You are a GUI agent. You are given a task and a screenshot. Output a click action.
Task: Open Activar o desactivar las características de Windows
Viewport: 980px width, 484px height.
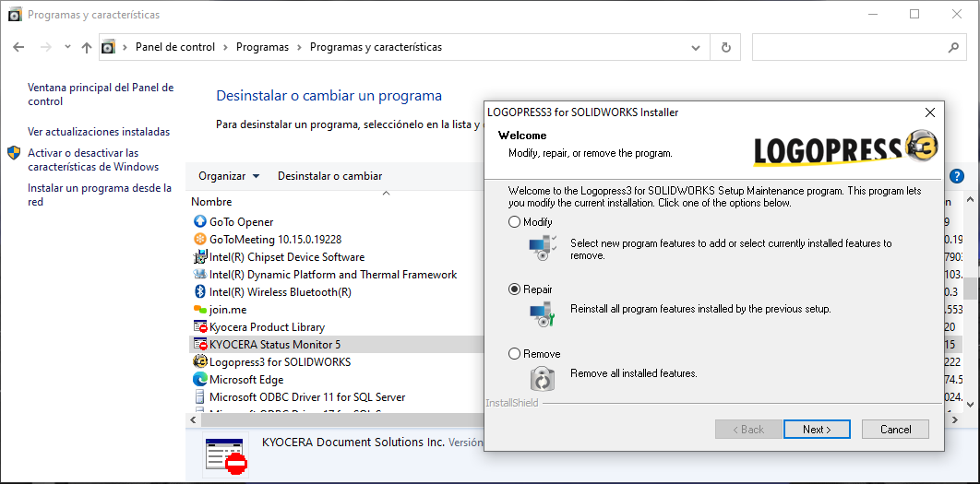point(93,159)
